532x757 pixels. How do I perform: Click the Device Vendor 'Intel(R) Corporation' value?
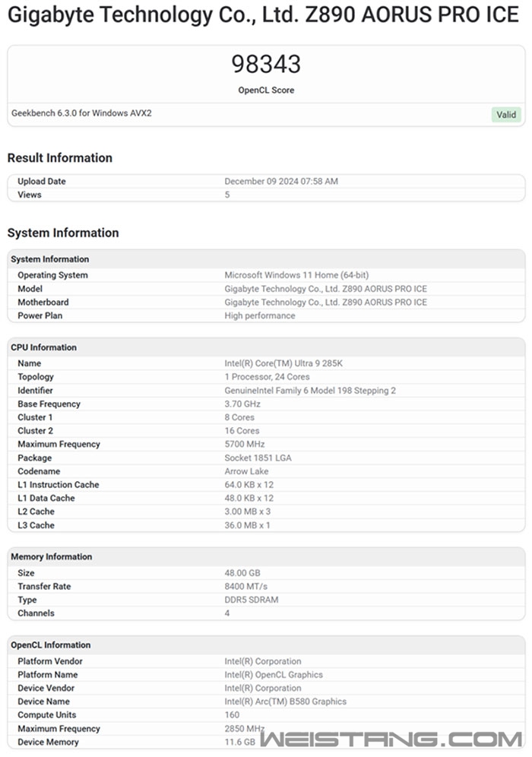(263, 689)
